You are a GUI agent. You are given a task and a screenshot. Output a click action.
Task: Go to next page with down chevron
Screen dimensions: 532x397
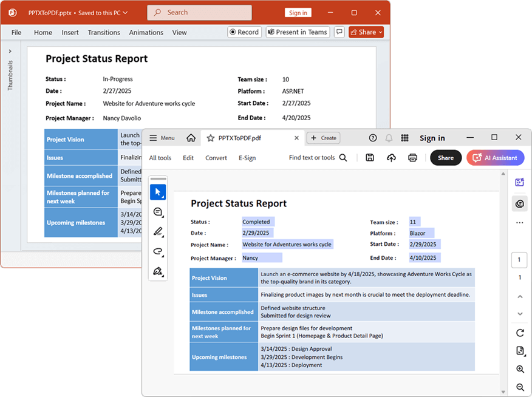tap(520, 314)
